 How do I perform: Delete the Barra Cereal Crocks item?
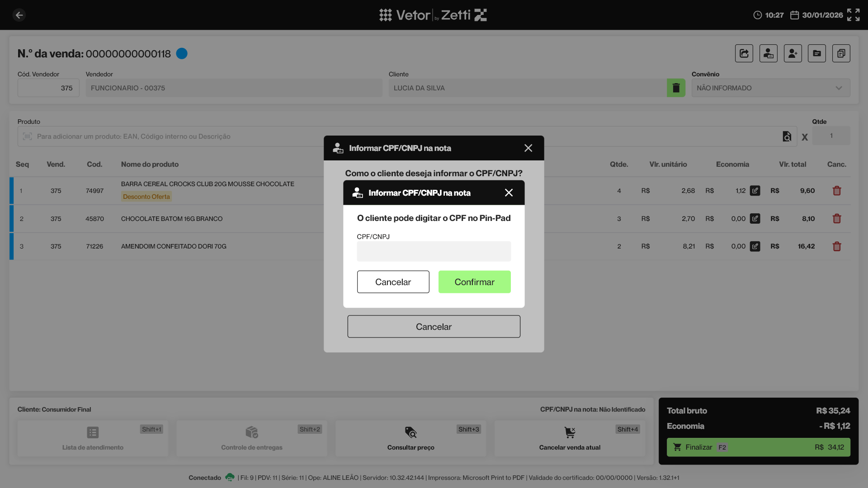pyautogui.click(x=836, y=191)
